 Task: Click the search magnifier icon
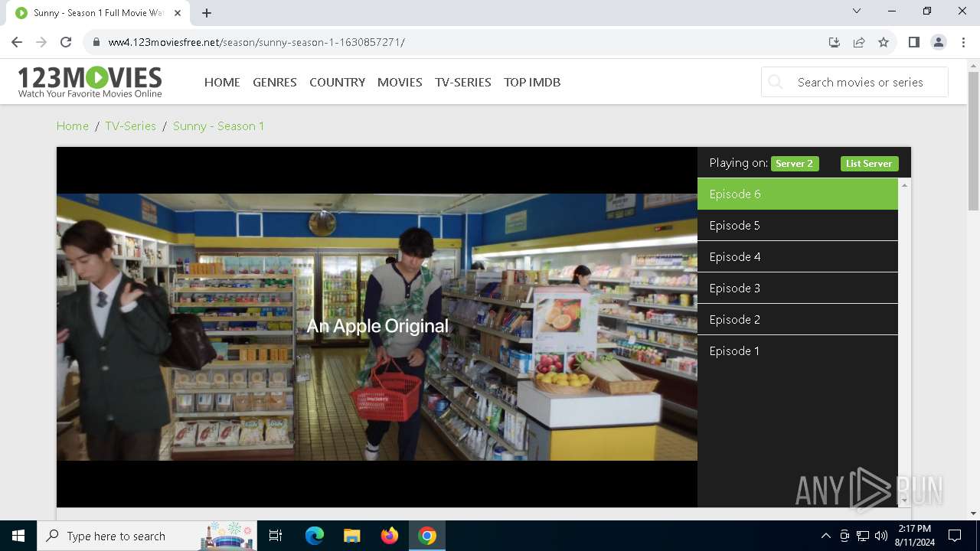click(776, 82)
